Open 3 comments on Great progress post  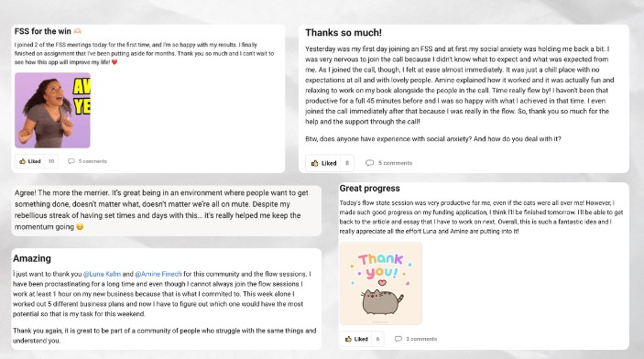coord(421,339)
